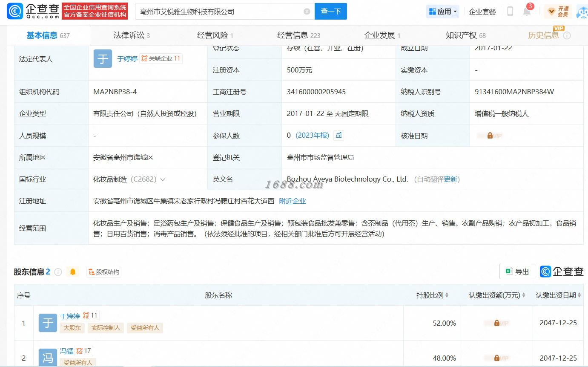Open the notification bell with badge 3
Image resolution: width=588 pixels, height=367 pixels.
coord(527,12)
